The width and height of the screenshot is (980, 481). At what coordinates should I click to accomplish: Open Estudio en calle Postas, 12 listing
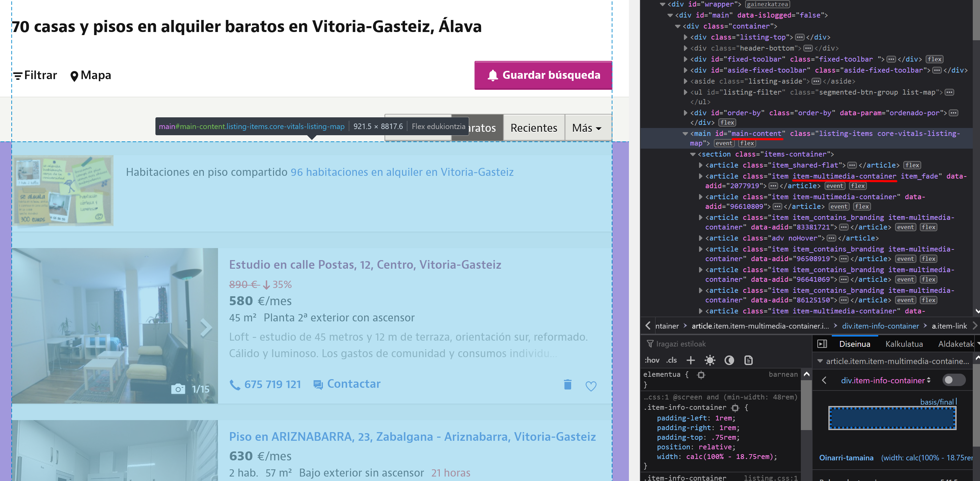coord(365,265)
